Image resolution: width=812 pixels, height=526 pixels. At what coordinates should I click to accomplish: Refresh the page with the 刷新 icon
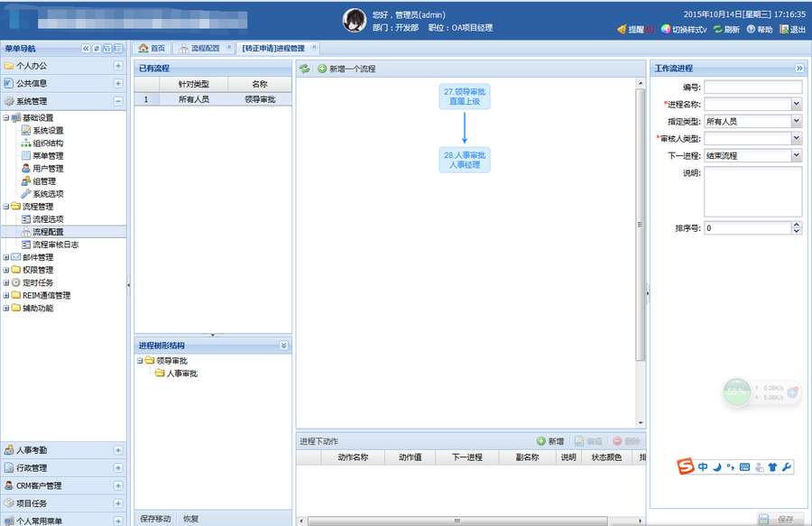718,30
